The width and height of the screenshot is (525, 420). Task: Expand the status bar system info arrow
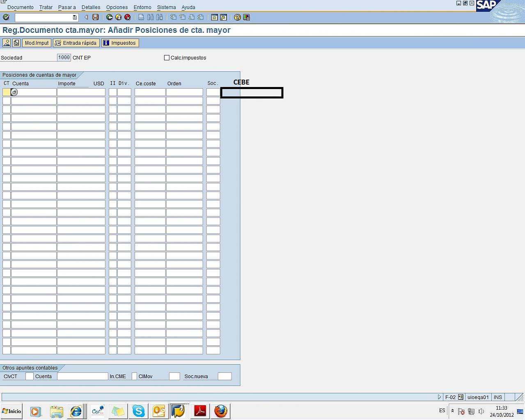(x=439, y=397)
